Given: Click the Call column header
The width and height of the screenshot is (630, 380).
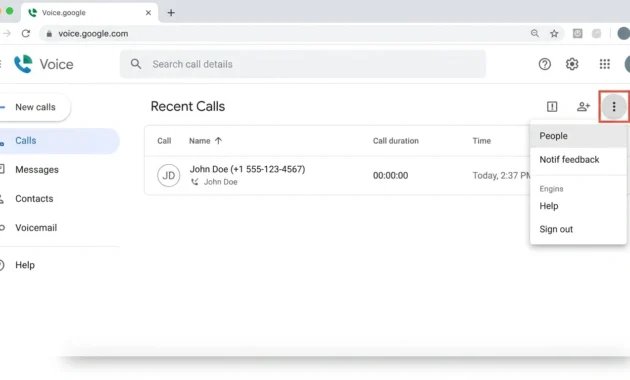Looking at the screenshot, I should click(164, 141).
